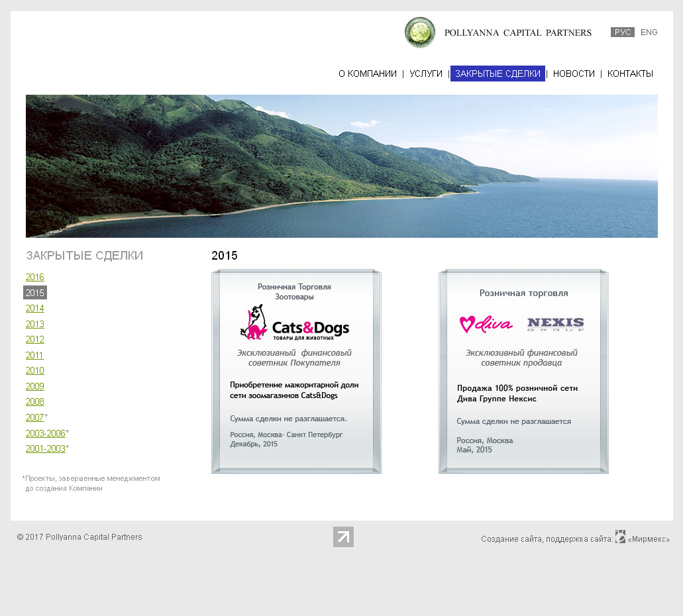Open the НОВОСТИ menu item

pyautogui.click(x=574, y=74)
